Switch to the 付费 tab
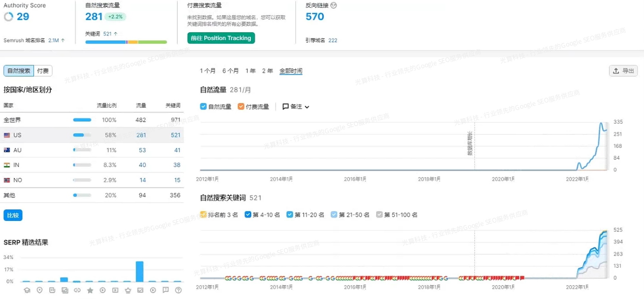The image size is (644, 299). (43, 71)
